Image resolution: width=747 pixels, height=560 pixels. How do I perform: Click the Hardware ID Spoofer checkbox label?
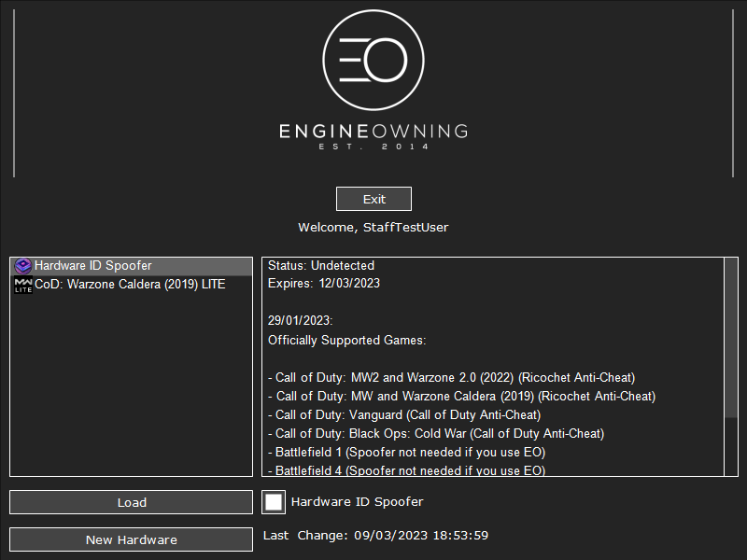357,502
